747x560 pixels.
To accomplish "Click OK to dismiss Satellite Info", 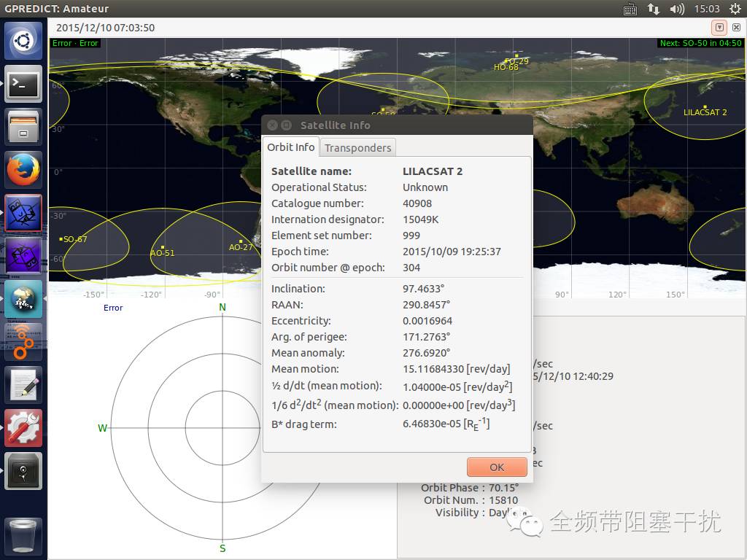I will 497,467.
